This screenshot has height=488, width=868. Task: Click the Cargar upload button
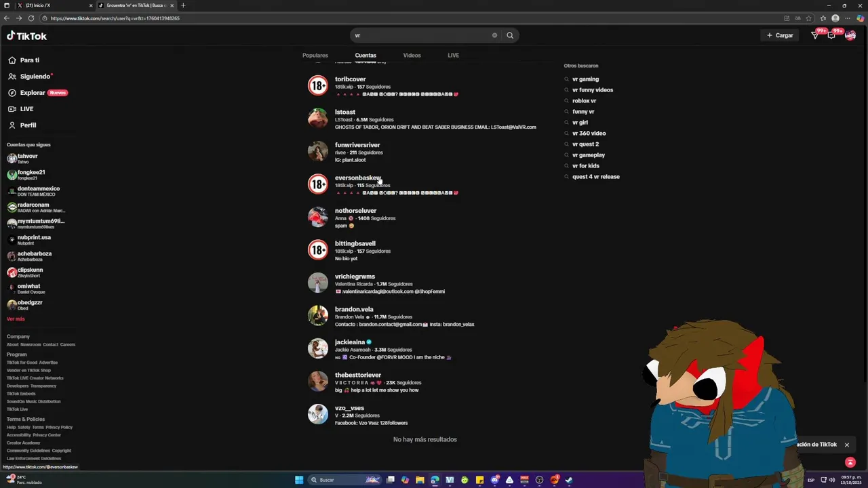pos(780,35)
